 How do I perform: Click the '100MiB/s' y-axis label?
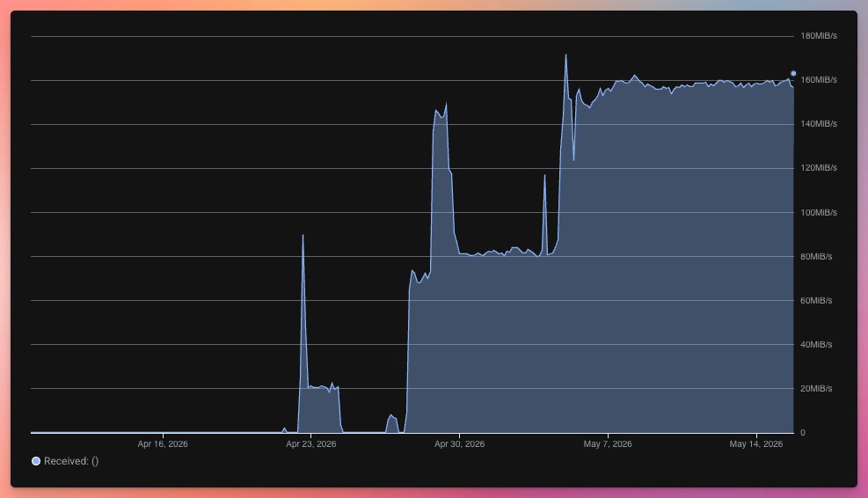pyautogui.click(x=819, y=213)
